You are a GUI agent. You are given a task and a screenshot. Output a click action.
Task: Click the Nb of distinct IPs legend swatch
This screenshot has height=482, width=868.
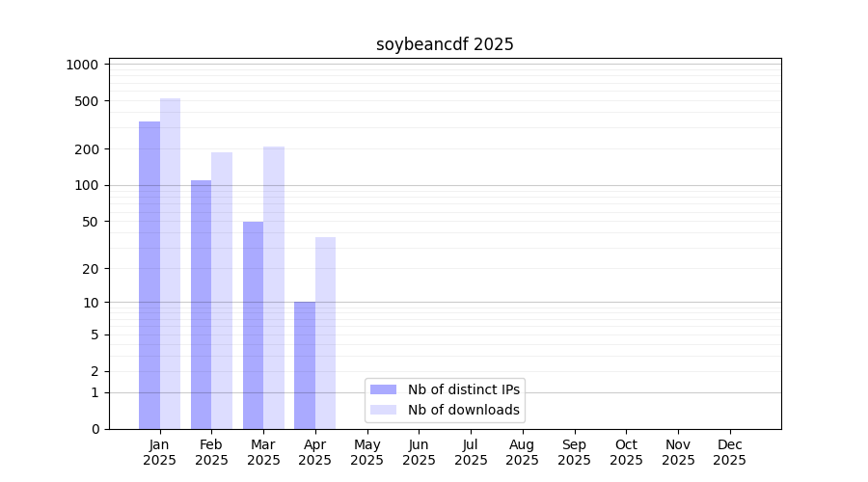pyautogui.click(x=383, y=389)
